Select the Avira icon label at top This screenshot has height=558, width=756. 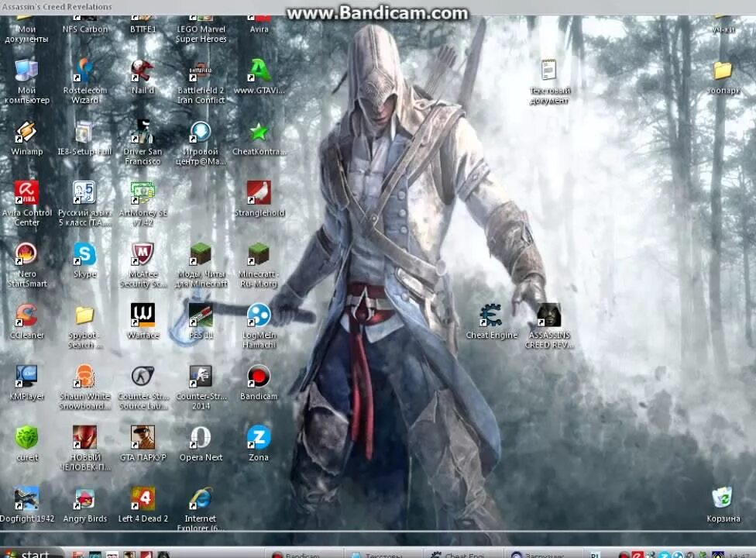[x=259, y=29]
